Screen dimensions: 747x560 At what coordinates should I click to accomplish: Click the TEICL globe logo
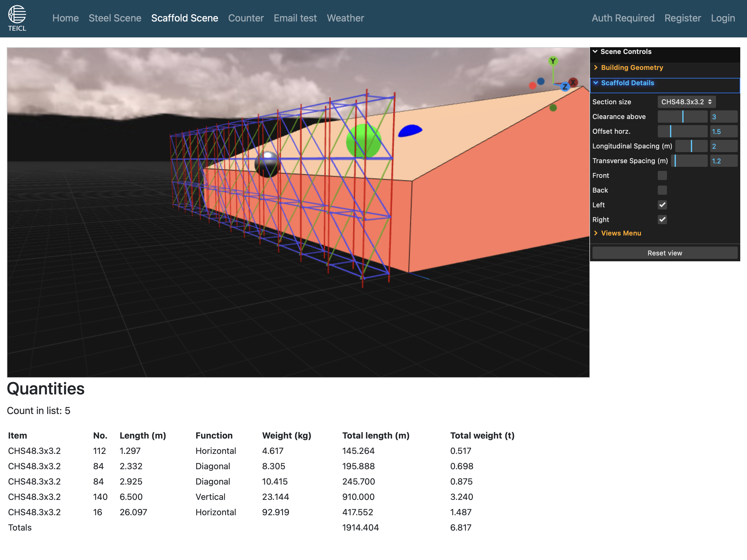17,15
